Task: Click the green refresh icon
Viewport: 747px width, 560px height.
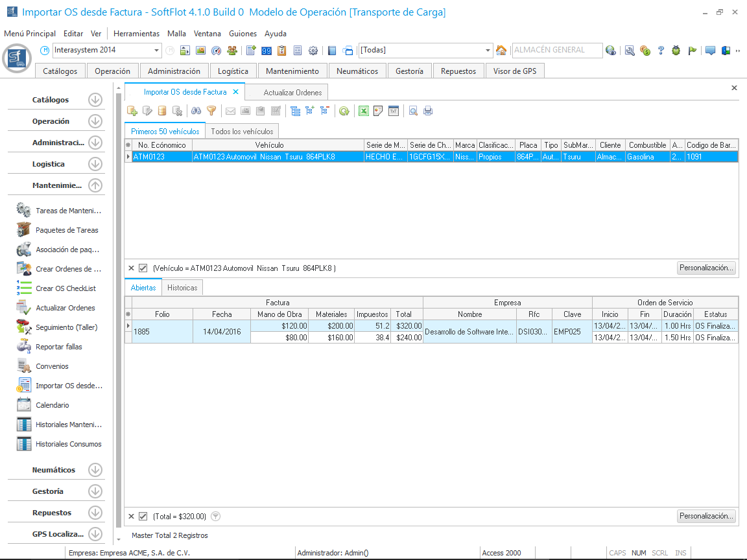Action: (x=344, y=111)
